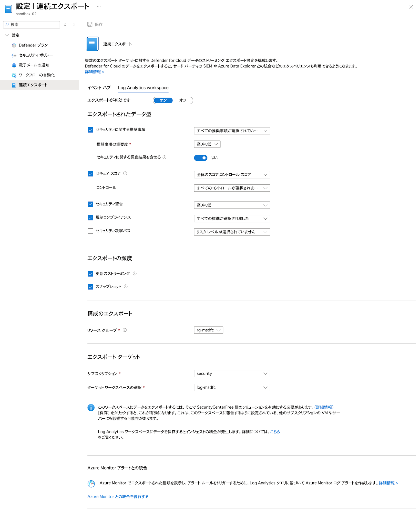420x513 pixels.
Task: Click the page title book icon
Action: 8,9
